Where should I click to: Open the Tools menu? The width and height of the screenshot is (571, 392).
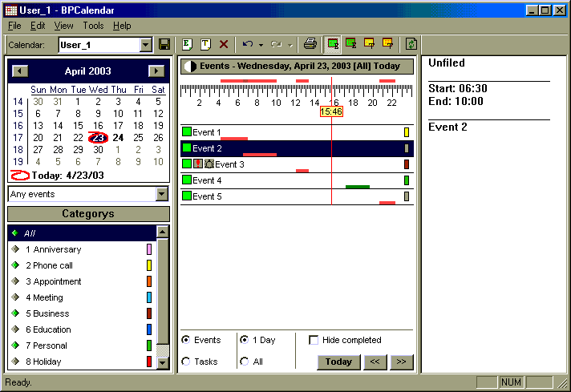(x=93, y=26)
